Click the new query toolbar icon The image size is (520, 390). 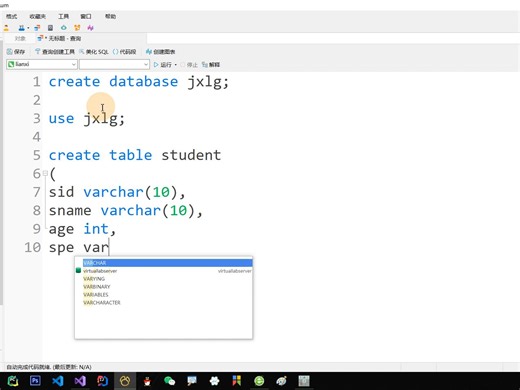37,28
